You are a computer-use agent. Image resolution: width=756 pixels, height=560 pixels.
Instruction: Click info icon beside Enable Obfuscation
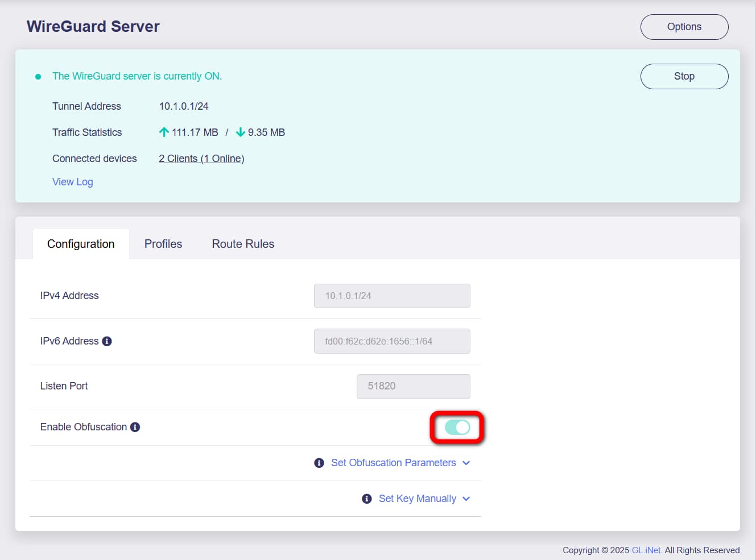click(135, 427)
